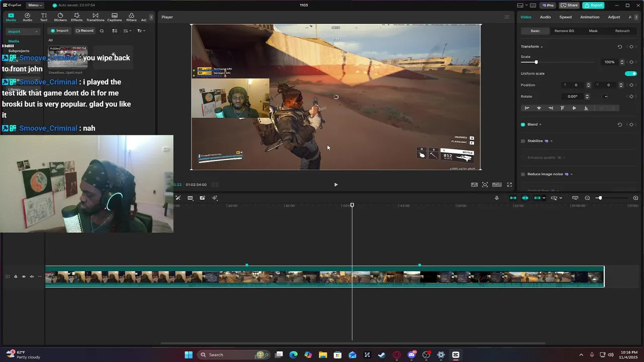Image resolution: width=644 pixels, height=362 pixels.
Task: Lock the main video track
Action: tap(16, 277)
